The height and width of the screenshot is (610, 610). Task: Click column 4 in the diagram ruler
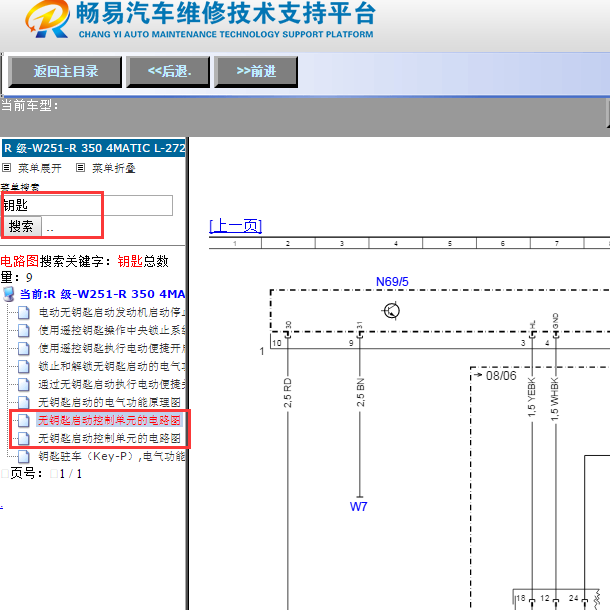396,244
